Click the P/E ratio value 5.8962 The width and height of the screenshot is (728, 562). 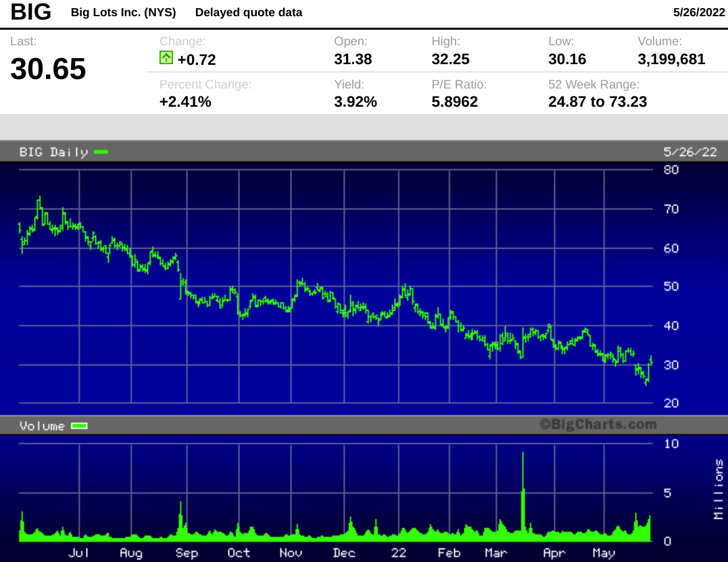point(454,101)
